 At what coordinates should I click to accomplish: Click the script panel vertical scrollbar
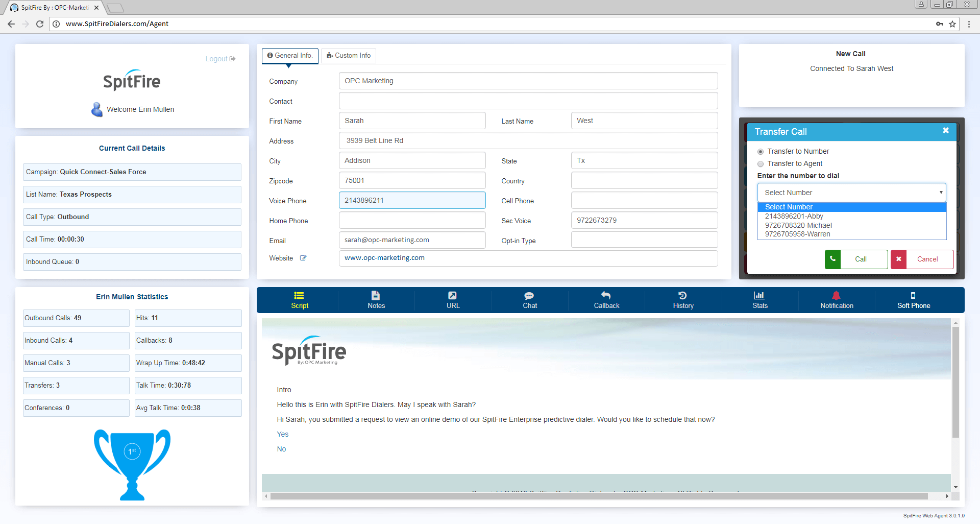[x=955, y=382]
